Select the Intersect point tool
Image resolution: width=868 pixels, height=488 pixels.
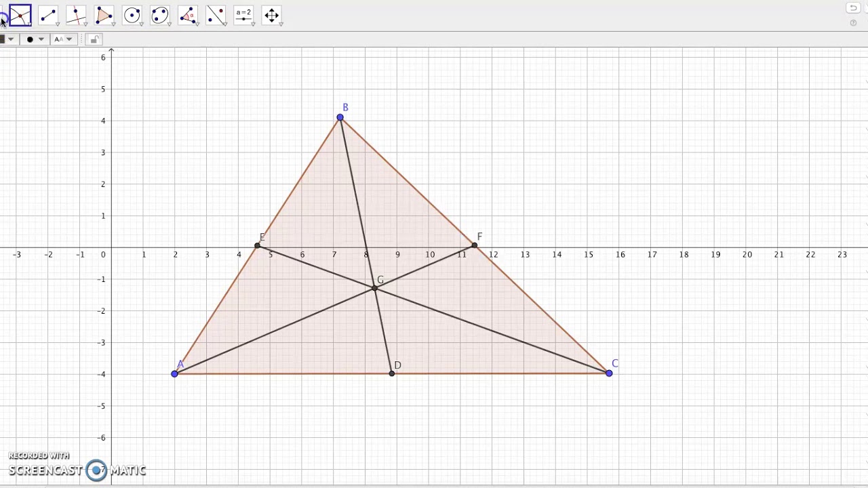tap(20, 15)
